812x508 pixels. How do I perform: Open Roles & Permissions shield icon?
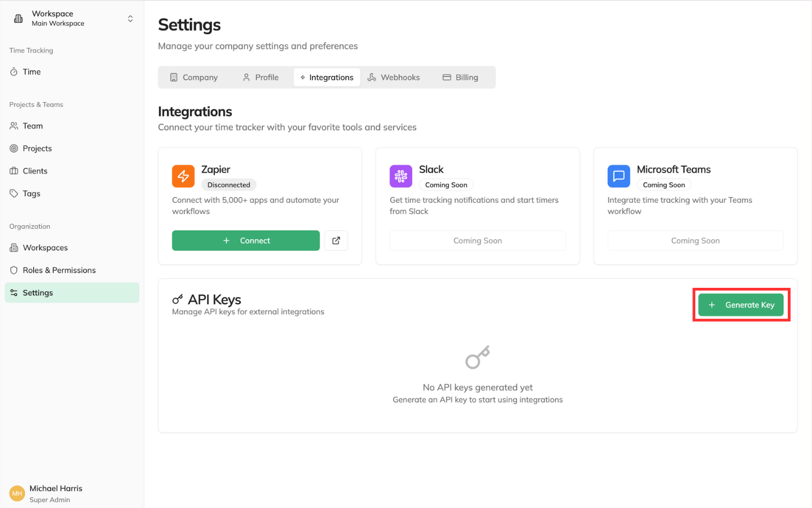pyautogui.click(x=12, y=270)
